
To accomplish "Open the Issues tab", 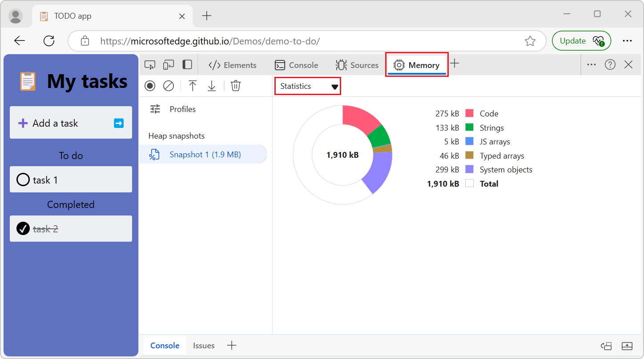I will tap(204, 345).
